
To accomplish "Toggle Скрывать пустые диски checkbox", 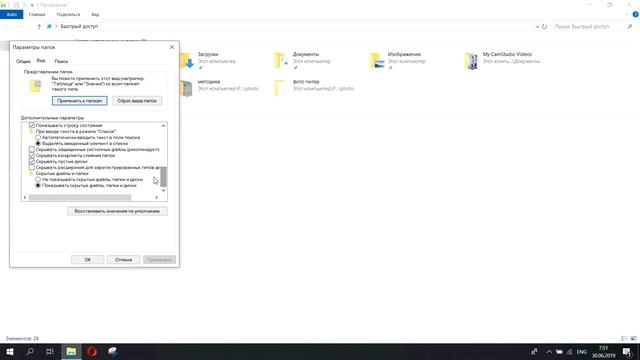I will tap(32, 162).
